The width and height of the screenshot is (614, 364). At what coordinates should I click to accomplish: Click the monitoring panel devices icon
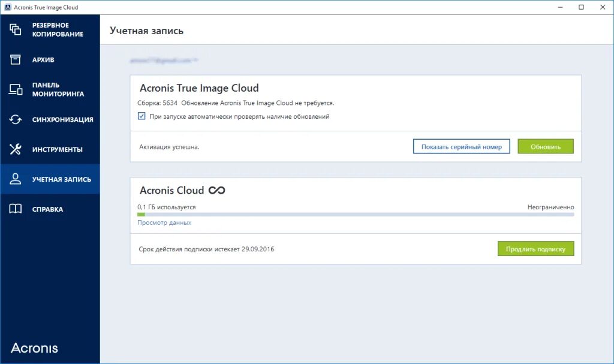pos(16,89)
